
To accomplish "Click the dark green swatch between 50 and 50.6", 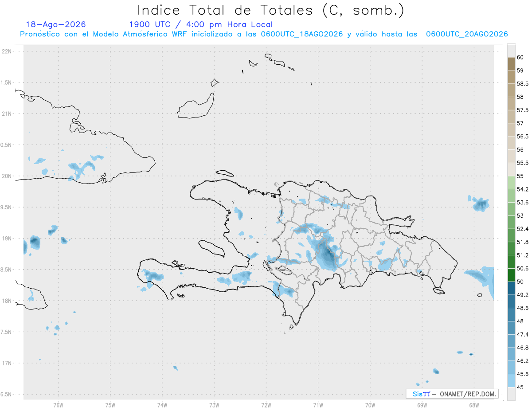I will 511,275.
